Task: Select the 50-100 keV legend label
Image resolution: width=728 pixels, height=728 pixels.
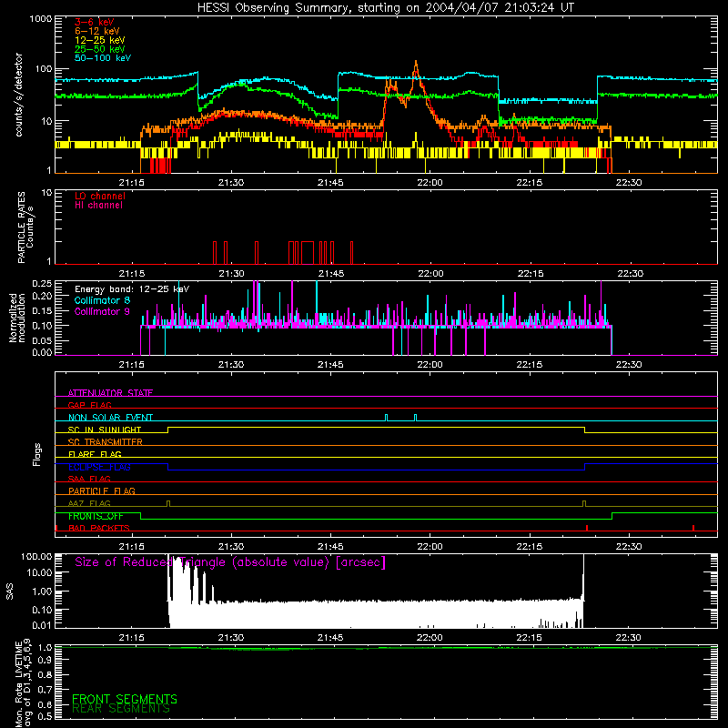Action: pyautogui.click(x=103, y=58)
